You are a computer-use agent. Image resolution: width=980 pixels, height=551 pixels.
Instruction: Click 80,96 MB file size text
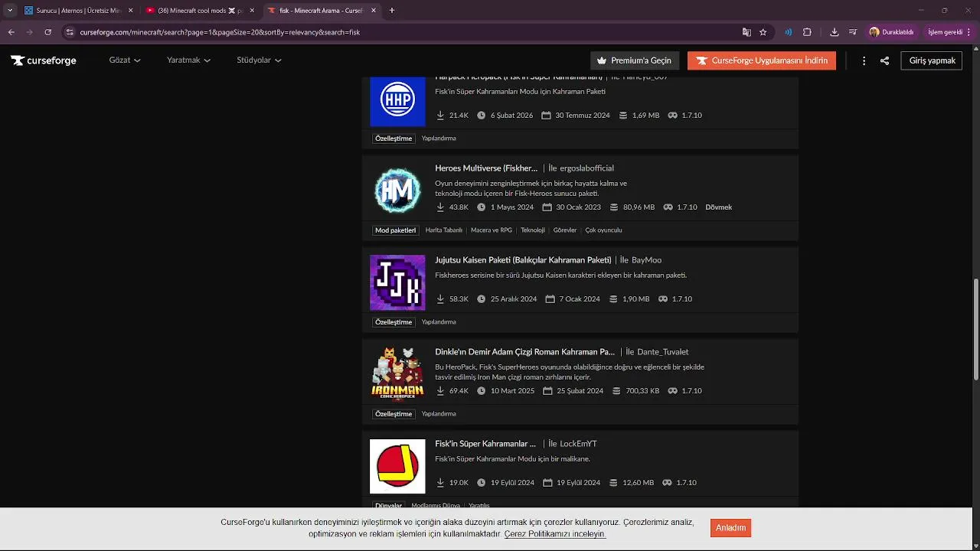(639, 207)
